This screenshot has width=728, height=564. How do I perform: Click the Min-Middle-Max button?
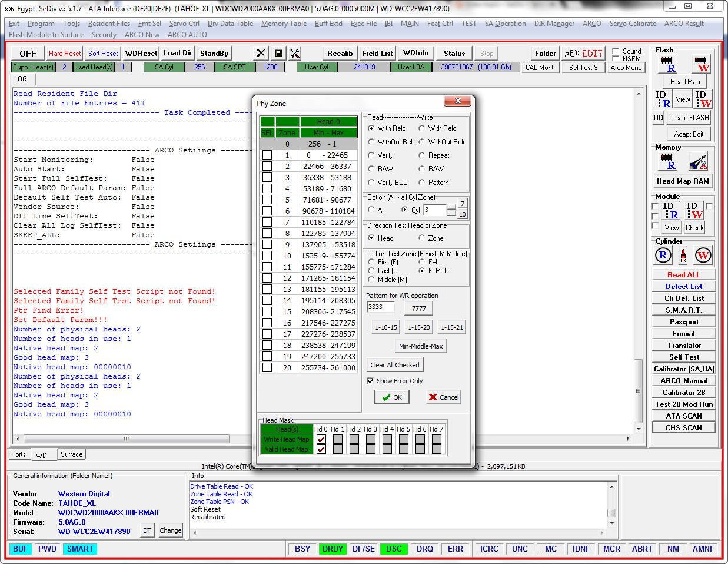pos(421,346)
